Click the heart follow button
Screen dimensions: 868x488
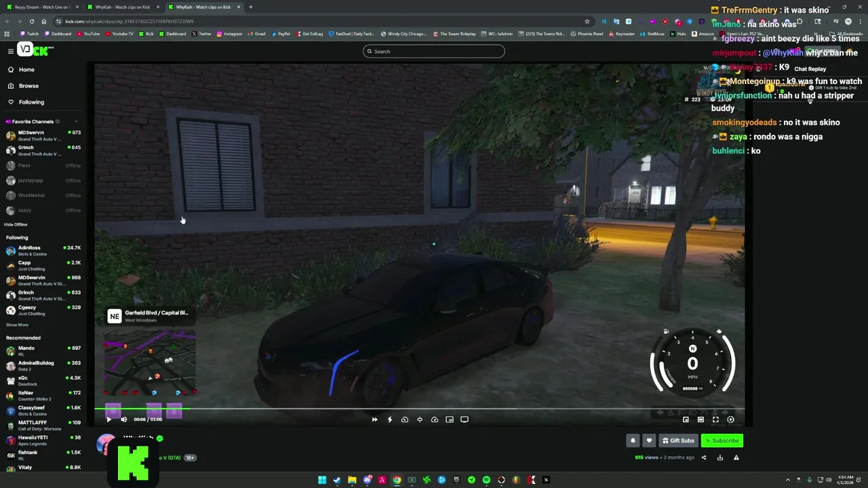pos(649,441)
